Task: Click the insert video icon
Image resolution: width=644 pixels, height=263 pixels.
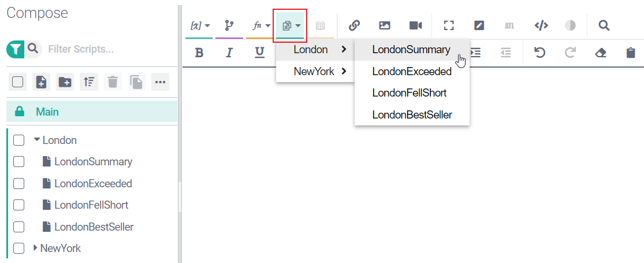Action: click(x=416, y=25)
